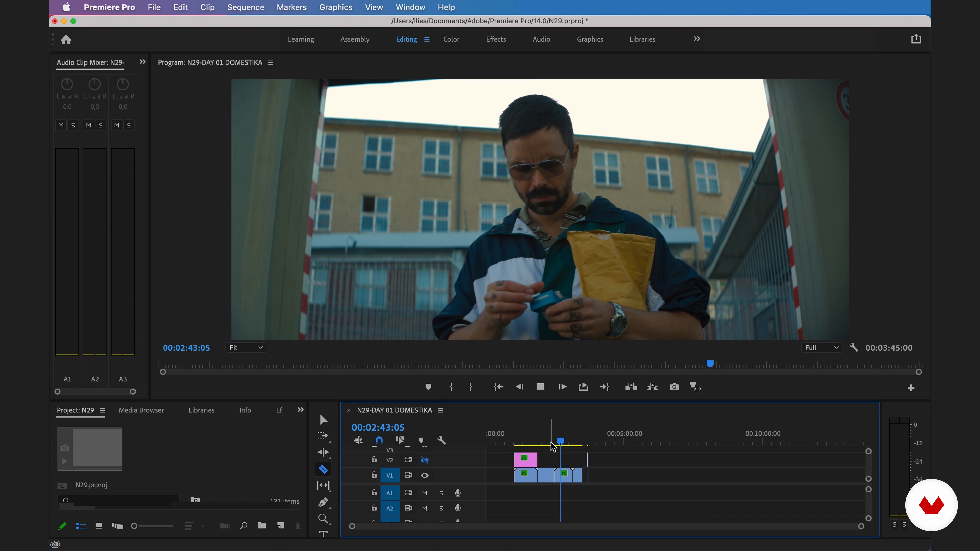Select the Type tool
The width and height of the screenshot is (980, 551).
[323, 534]
